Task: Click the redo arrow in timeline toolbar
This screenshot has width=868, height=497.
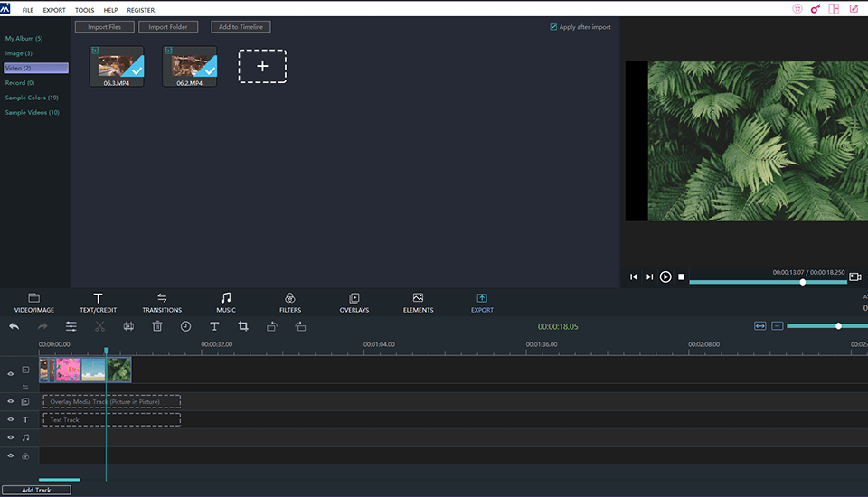Action: point(42,326)
